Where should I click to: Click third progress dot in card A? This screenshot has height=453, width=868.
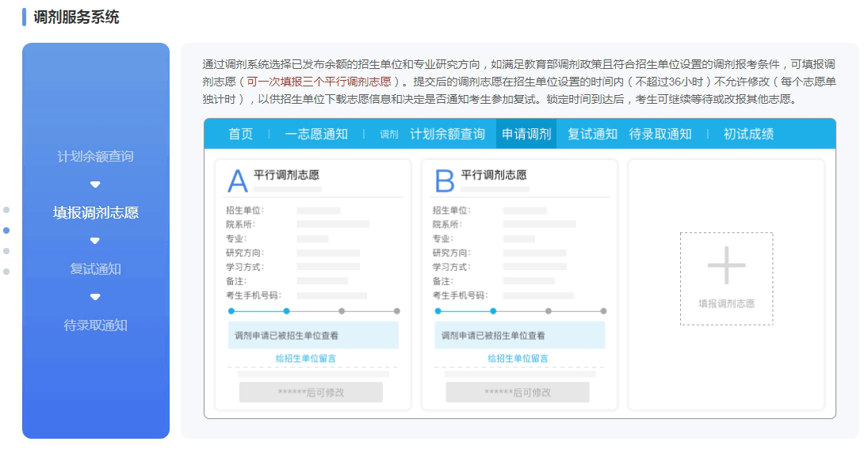coord(342,311)
